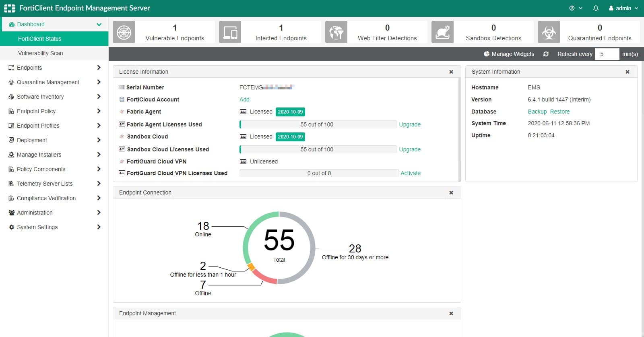The image size is (644, 337).
Task: Click the Backup database link
Action: click(537, 112)
